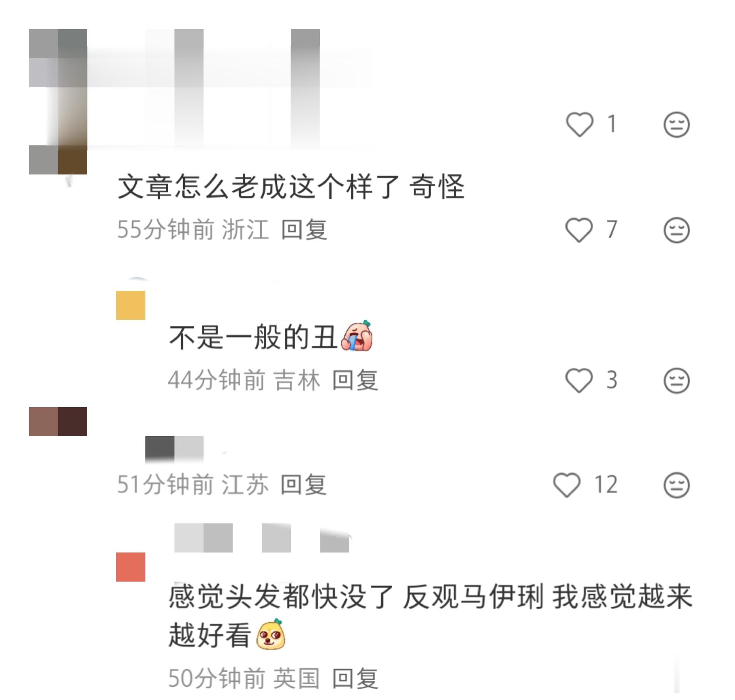
Task: Open the red avatar of 英国 replier
Action: click(131, 567)
